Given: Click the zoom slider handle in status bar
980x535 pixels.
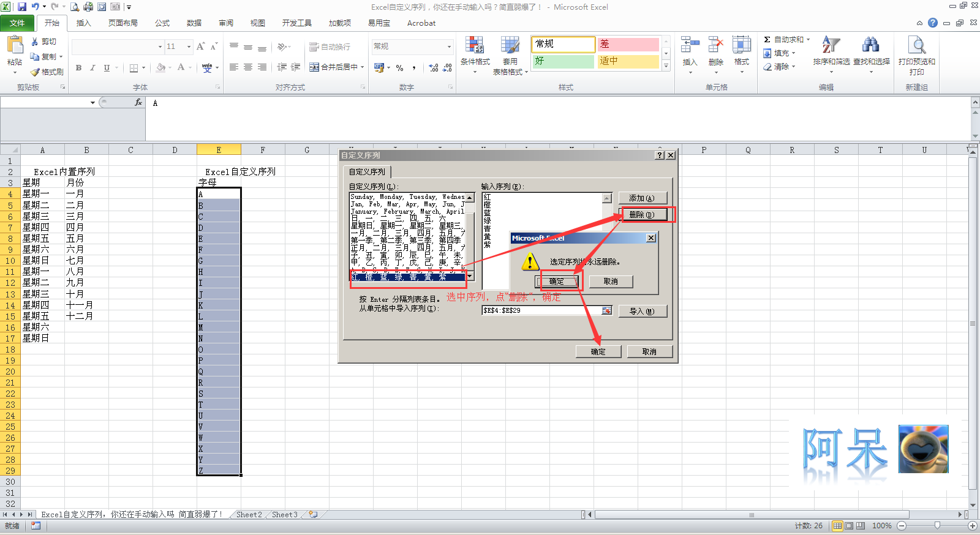Looking at the screenshot, I should pyautogui.click(x=937, y=526).
